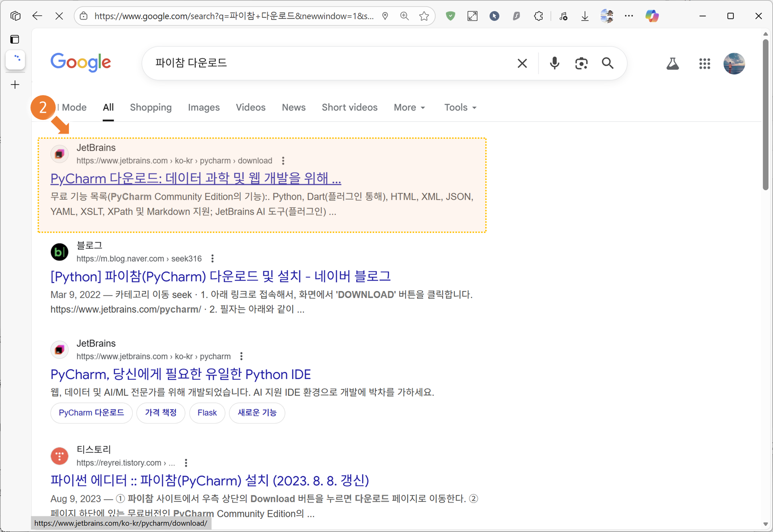Click the search query input field

(333, 63)
